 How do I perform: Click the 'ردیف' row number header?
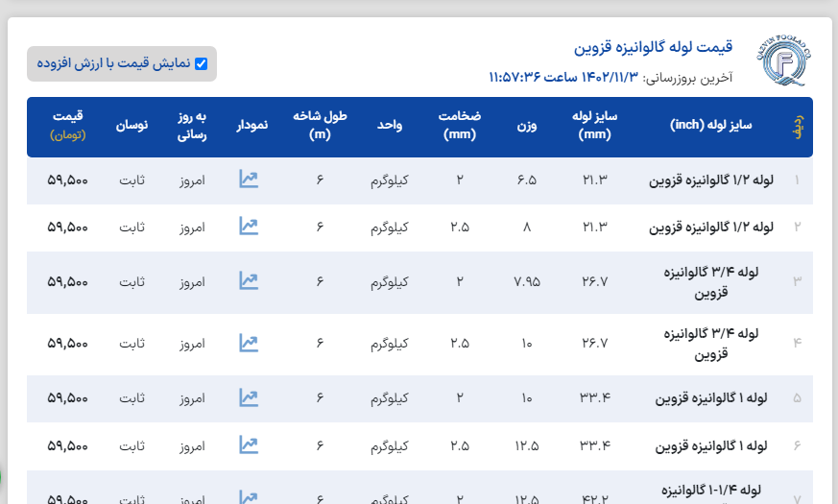796,126
